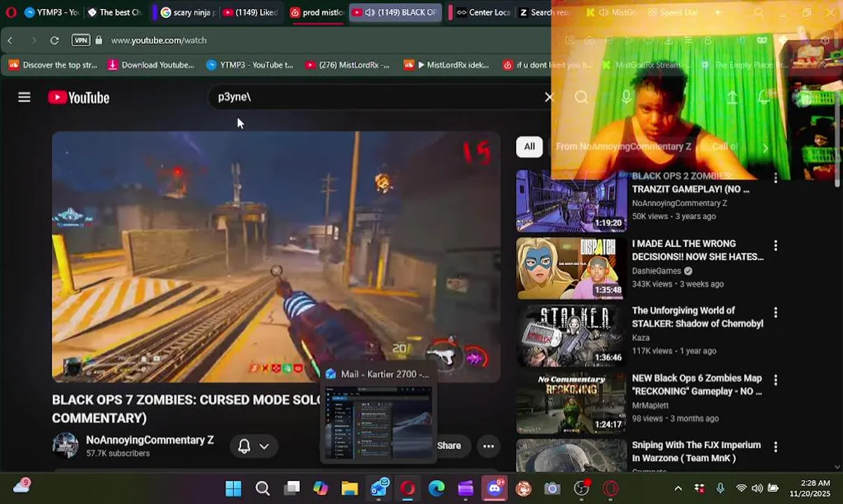Open the Windows Start button
Image resolution: width=843 pixels, height=504 pixels.
pos(233,488)
